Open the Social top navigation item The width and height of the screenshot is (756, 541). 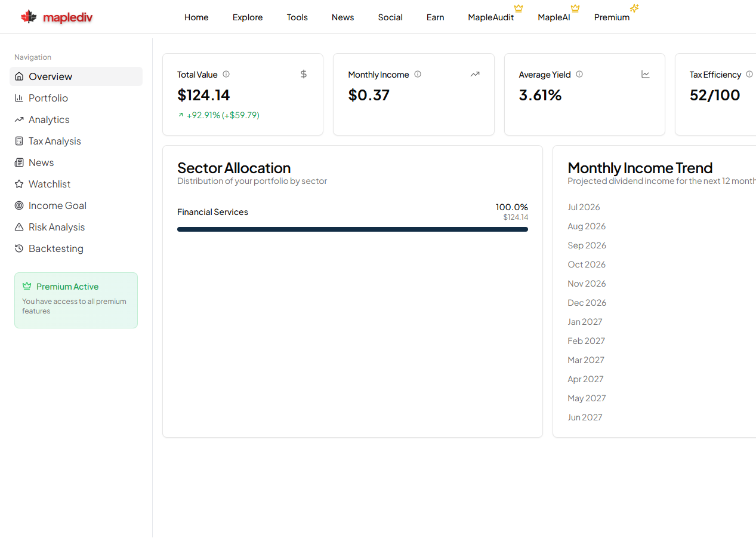point(390,17)
